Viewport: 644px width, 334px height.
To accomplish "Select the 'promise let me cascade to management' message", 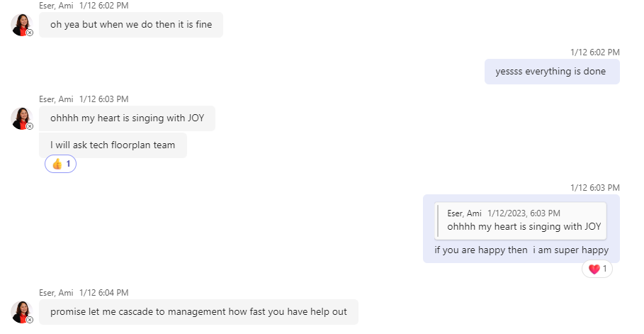I will click(199, 312).
